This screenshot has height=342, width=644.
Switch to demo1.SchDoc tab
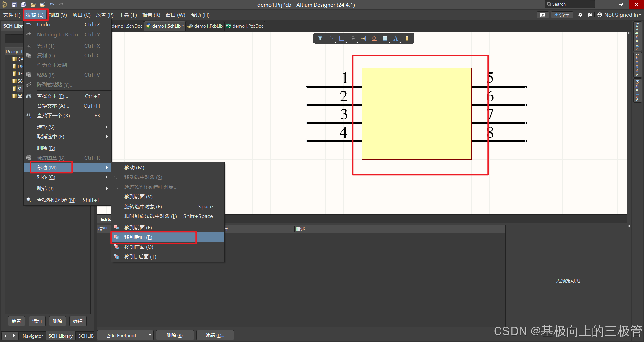coord(127,26)
